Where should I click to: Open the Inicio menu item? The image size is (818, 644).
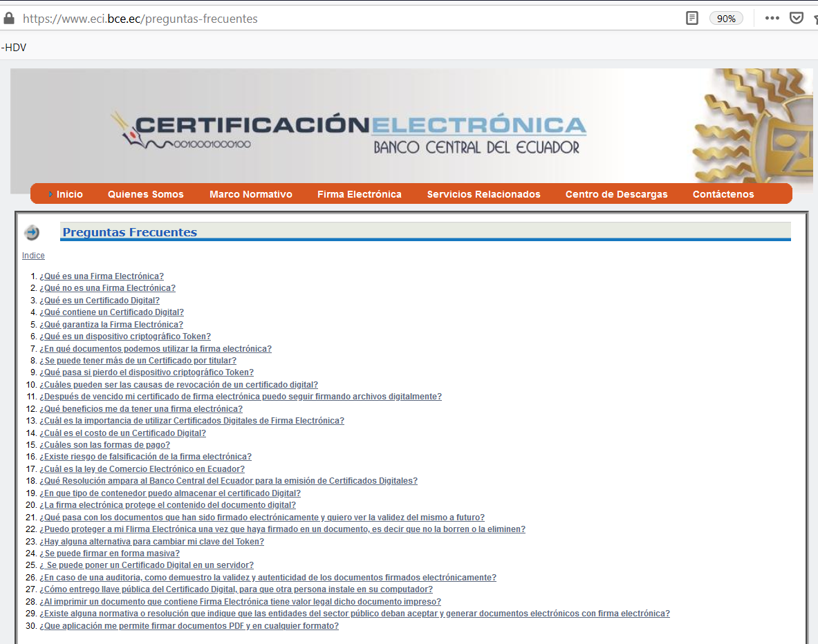[69, 194]
